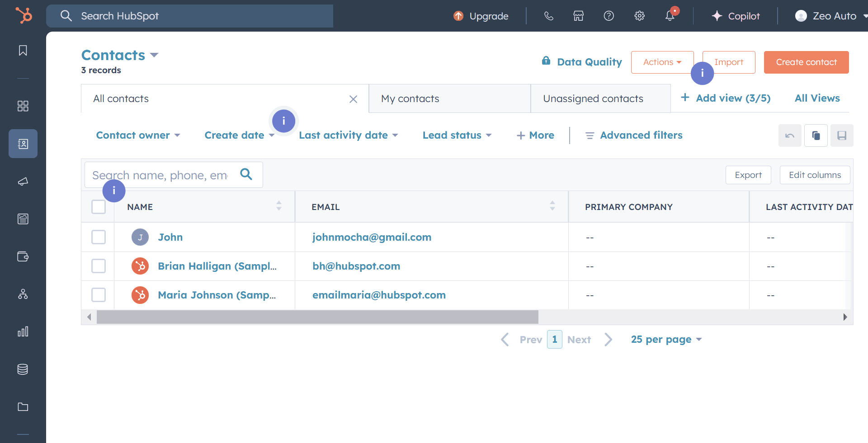The height and width of the screenshot is (443, 868).
Task: Open the Lead status filter dropdown
Action: (457, 135)
